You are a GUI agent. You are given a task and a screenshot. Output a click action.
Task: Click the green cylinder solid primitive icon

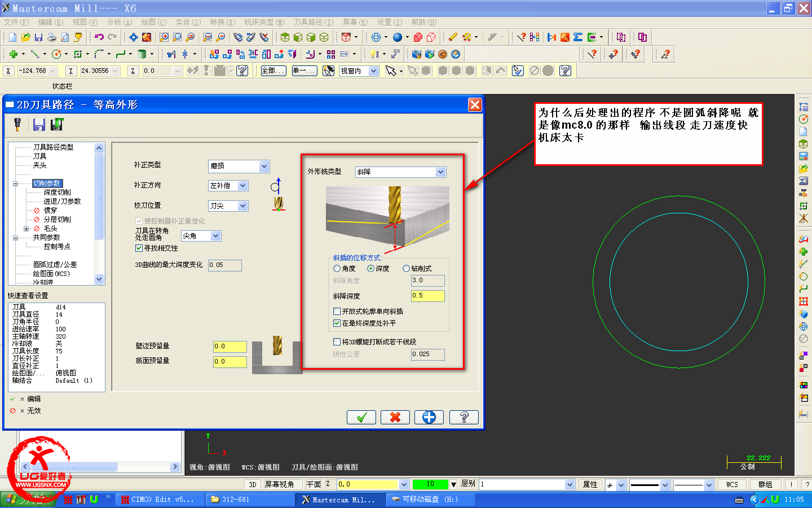pos(142,54)
